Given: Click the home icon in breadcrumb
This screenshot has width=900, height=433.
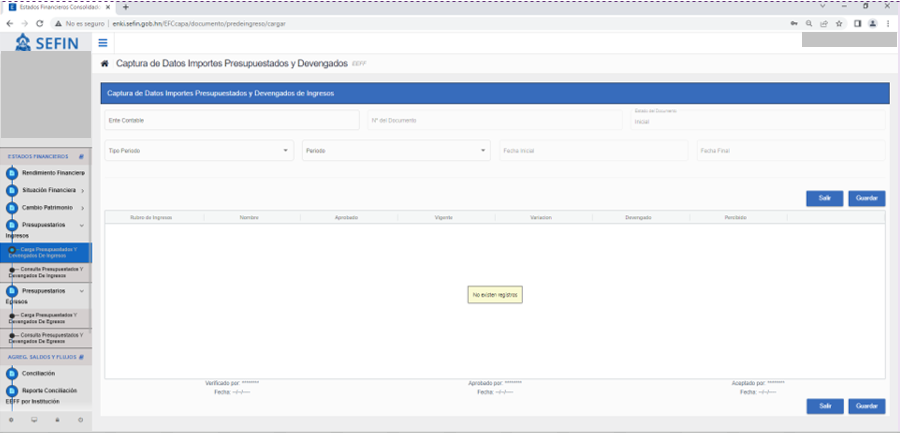Looking at the screenshot, I should (x=105, y=63).
